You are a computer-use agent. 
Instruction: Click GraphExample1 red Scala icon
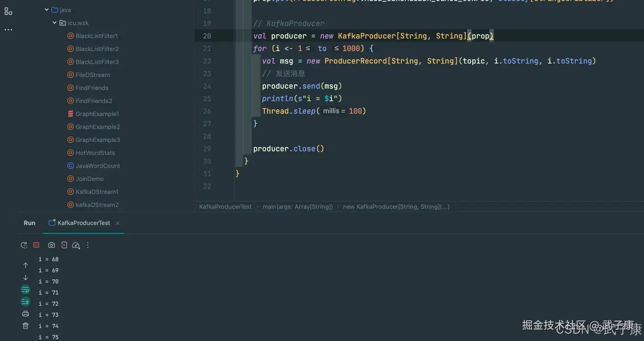click(x=70, y=114)
